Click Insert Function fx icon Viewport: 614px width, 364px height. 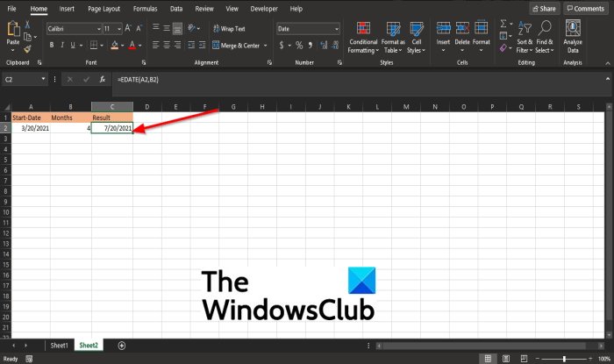103,80
